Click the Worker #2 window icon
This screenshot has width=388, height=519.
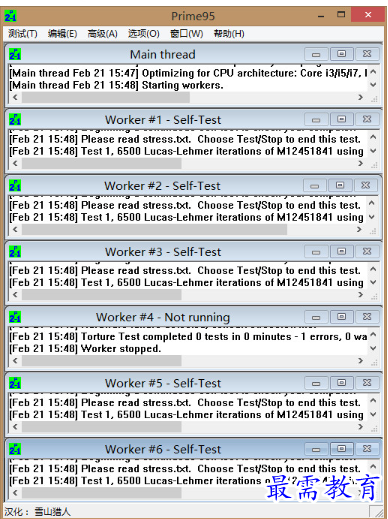click(x=15, y=185)
